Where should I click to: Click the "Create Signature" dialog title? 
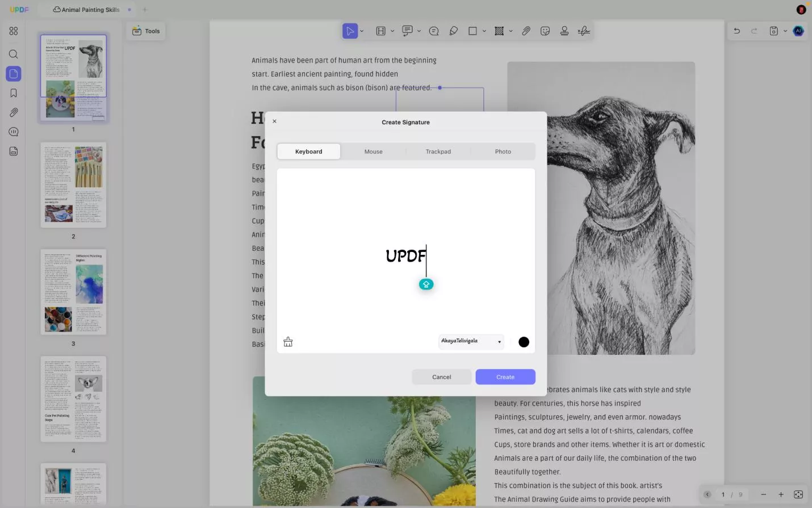(405, 122)
